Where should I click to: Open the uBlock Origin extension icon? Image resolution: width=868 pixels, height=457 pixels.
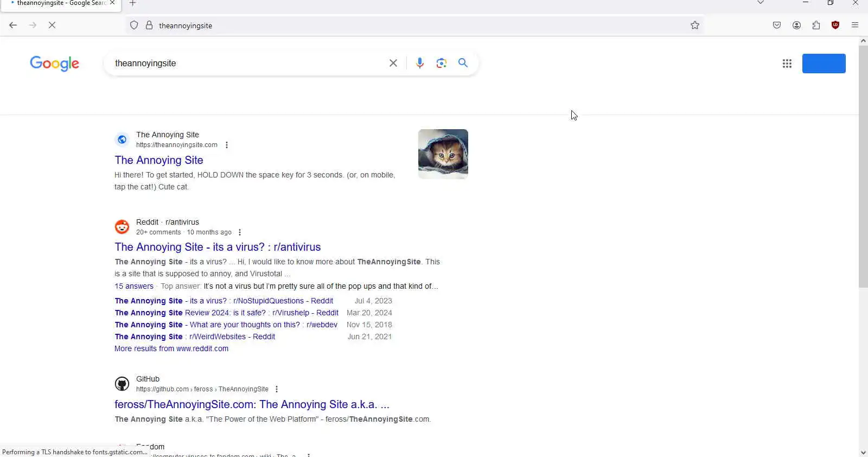click(835, 26)
